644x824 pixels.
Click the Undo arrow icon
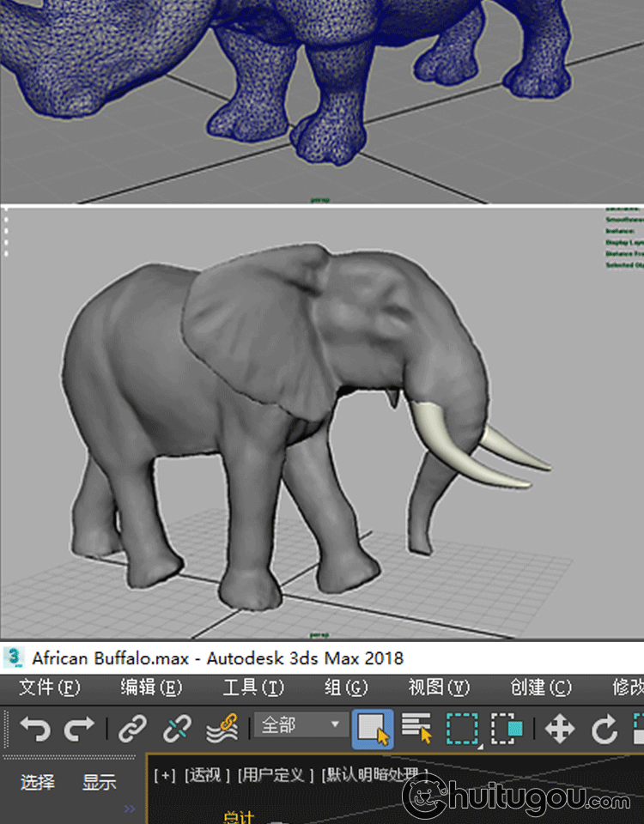click(34, 730)
